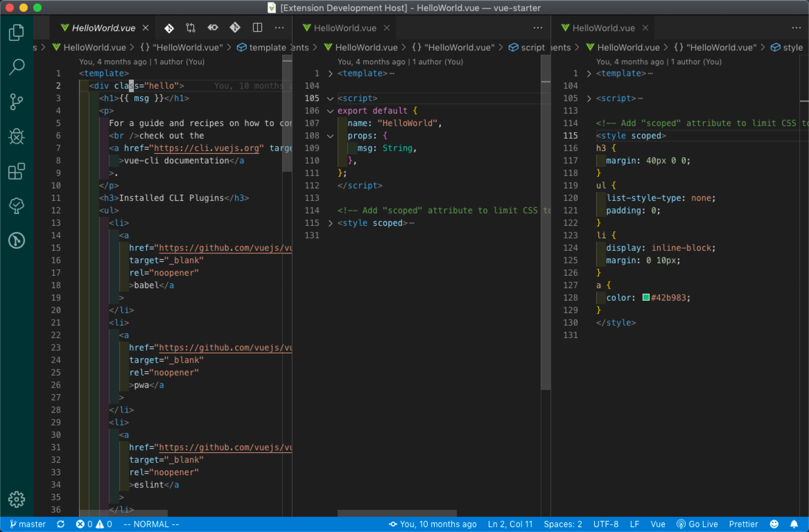
Task: Open the Search view in activity bar
Action: [16, 67]
